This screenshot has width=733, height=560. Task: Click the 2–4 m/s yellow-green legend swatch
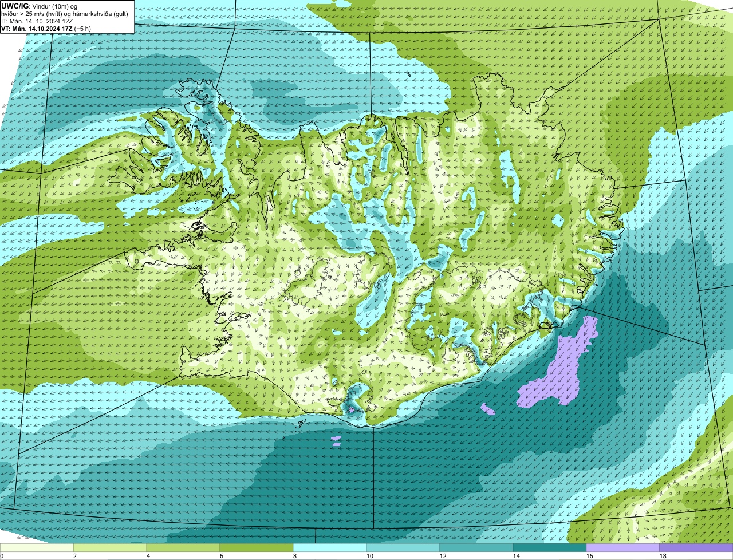110,548
